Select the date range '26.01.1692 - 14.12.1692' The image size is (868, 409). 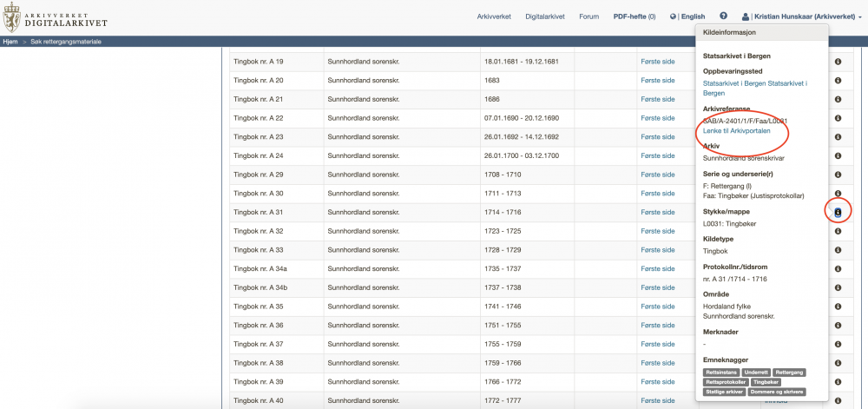pos(521,136)
